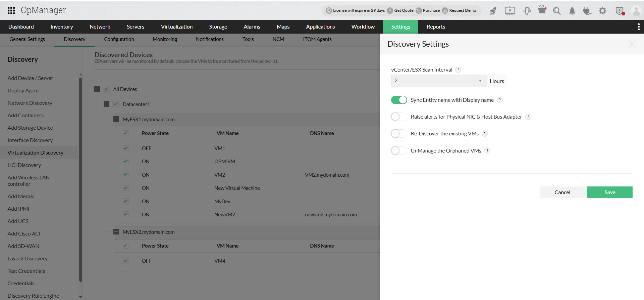Open the scan interval dropdown
This screenshot has height=300, width=644.
pos(480,81)
